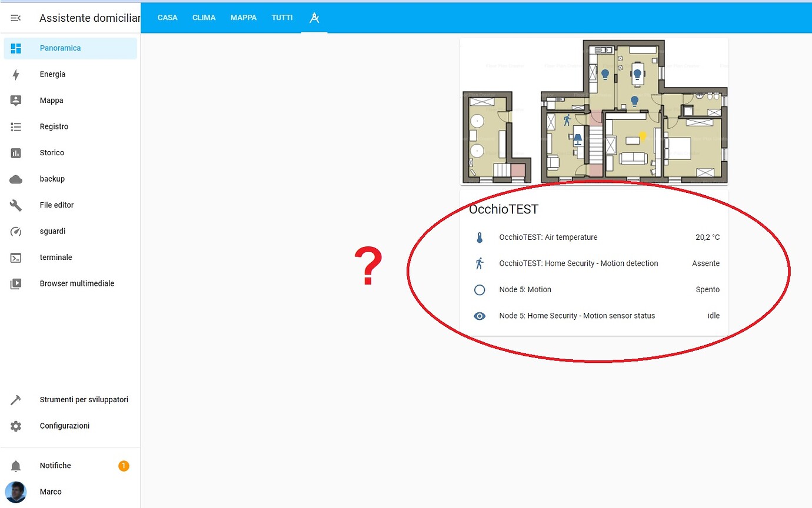Open the Strumenti per sviluppatori page

tap(84, 399)
